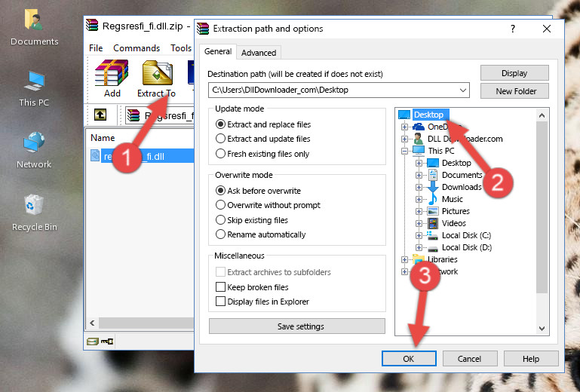This screenshot has height=392, width=580.
Task: Click the This PC monitor icon in tree
Action: pos(419,151)
